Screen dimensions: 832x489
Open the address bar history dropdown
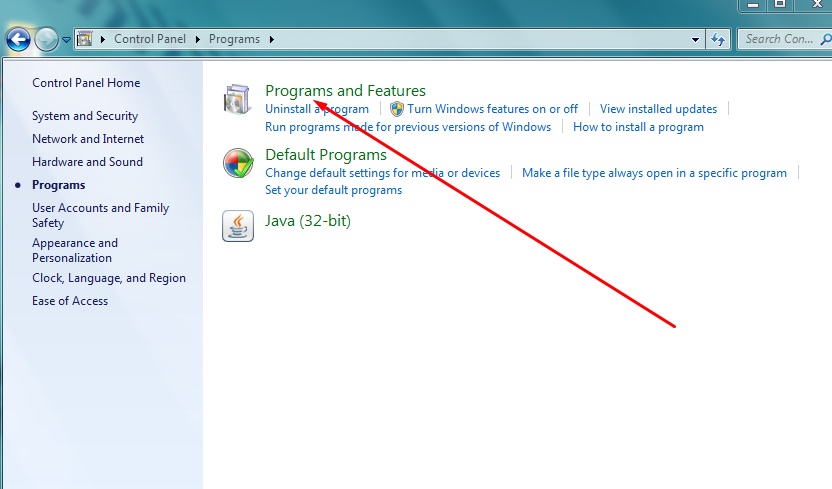pyautogui.click(x=695, y=40)
